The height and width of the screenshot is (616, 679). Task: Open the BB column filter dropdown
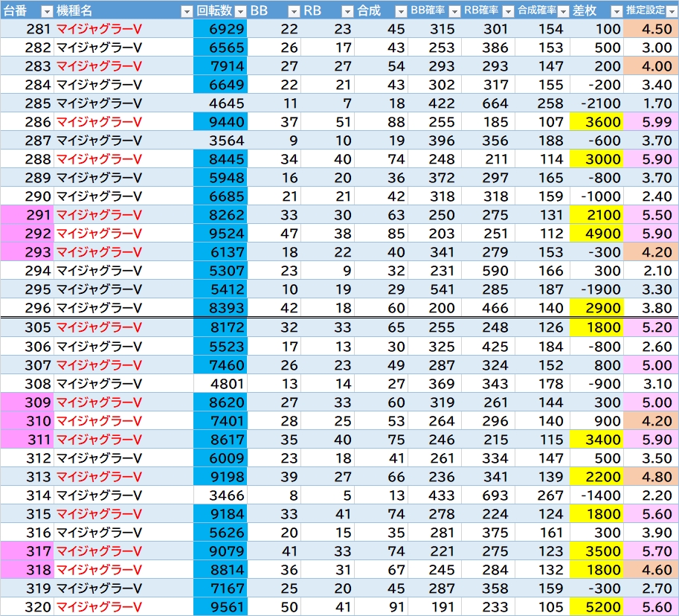[x=294, y=11]
